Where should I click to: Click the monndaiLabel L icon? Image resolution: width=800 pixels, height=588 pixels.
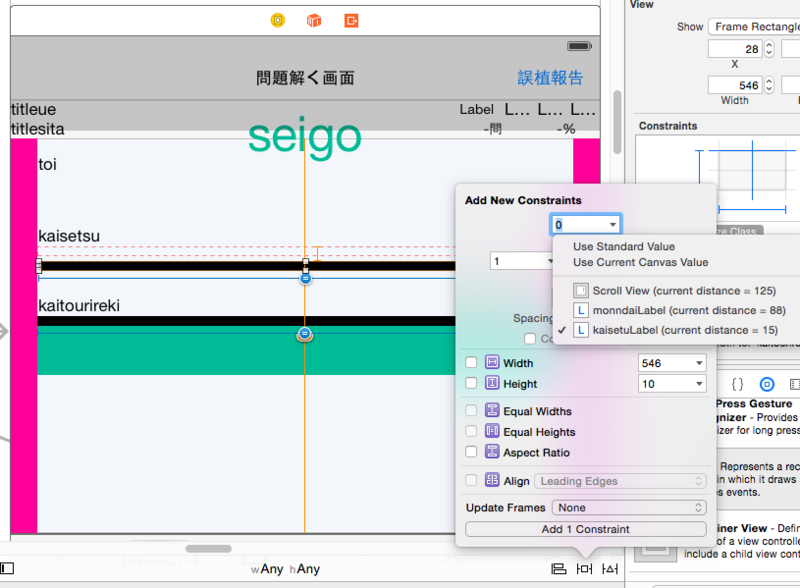(x=581, y=310)
